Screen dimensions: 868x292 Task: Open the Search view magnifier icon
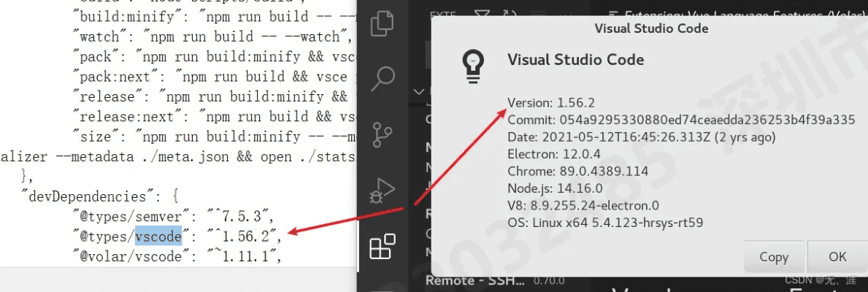(x=383, y=77)
